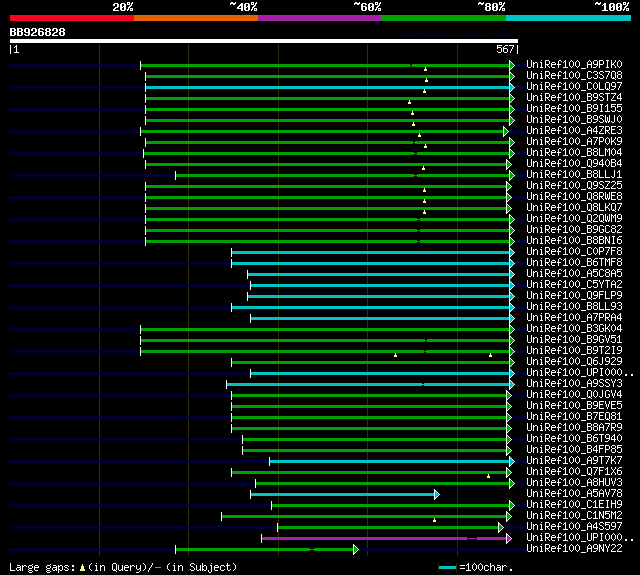Click the =100char. legend label
The height and width of the screenshot is (575, 640).
pos(486,567)
